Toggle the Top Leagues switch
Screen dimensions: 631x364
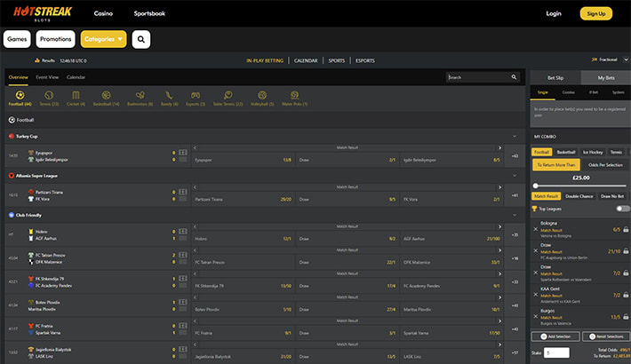[x=623, y=208]
